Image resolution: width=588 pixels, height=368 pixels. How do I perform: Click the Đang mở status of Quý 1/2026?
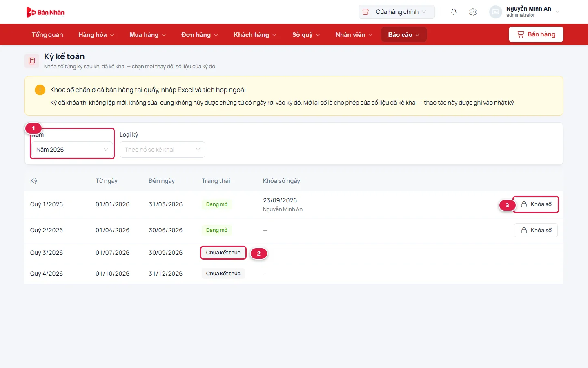click(217, 204)
